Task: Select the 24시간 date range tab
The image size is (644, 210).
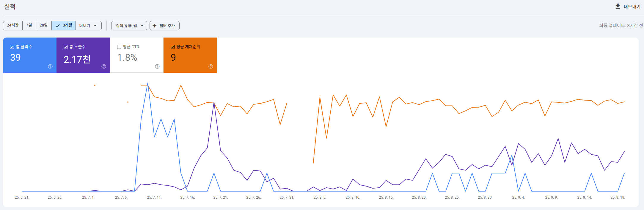Action: (13, 25)
